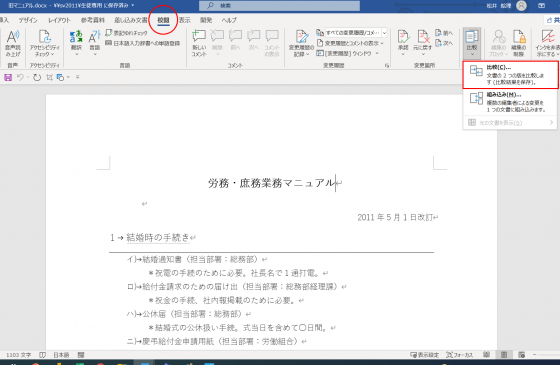The width and height of the screenshot is (560, 365).
Task: Click the title 労務・庶務業務マニュアル
Action: [271, 183]
